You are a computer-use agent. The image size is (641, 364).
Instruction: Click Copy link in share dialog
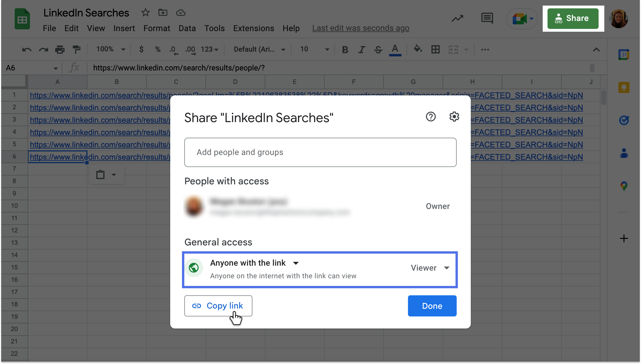click(x=218, y=306)
